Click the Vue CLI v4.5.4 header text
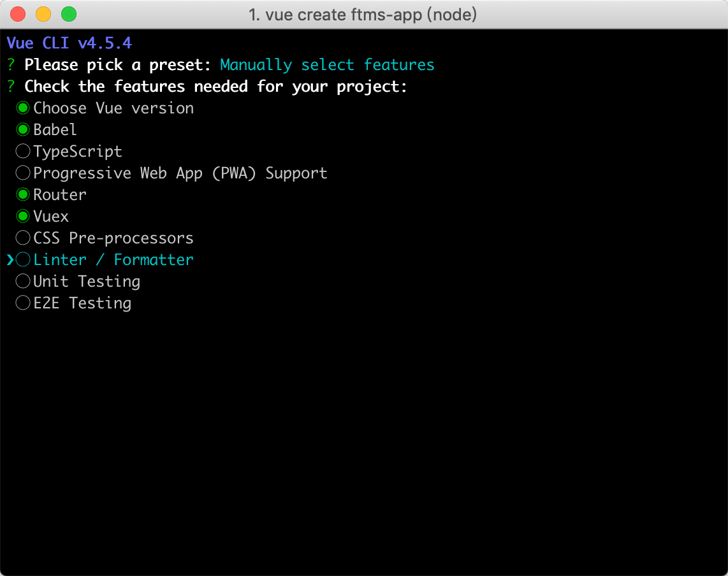The image size is (728, 576). [69, 43]
